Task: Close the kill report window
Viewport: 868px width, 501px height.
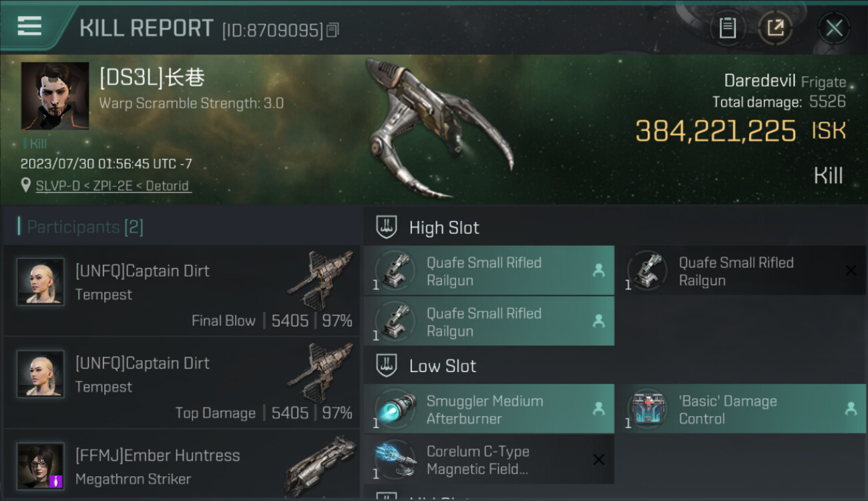Action: 834,28
